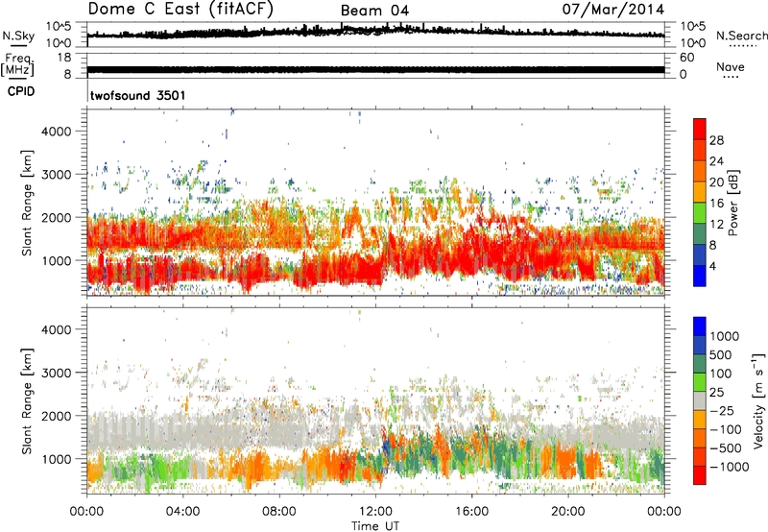Click the "04:00" time axis label
This screenshot has height=532, width=768.
182,512
